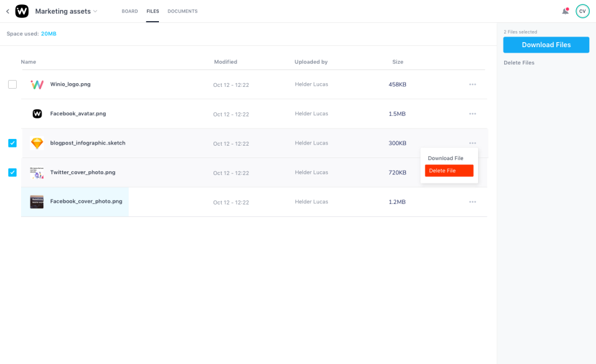Uncheck the Twitter_cover_photo.png checkbox

[12, 172]
